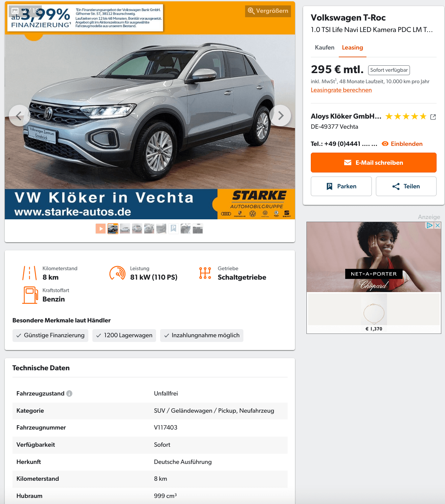
Task: Click the dealer five-star rating
Action: [x=406, y=117]
